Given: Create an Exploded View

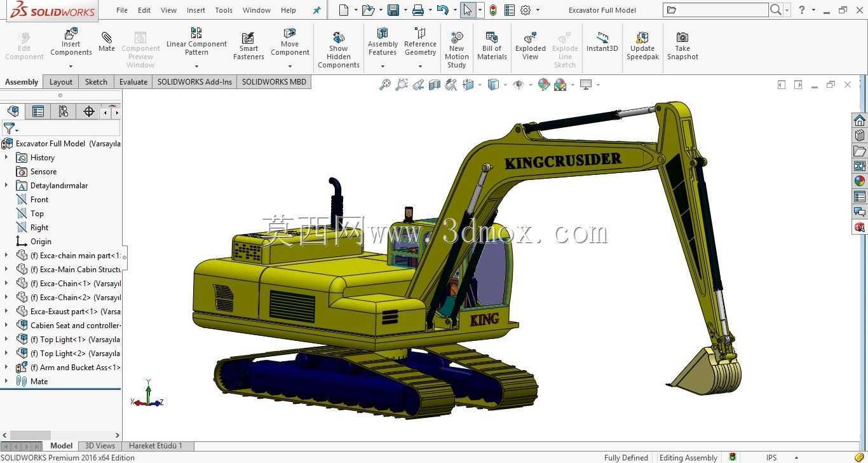Looking at the screenshot, I should click(531, 46).
